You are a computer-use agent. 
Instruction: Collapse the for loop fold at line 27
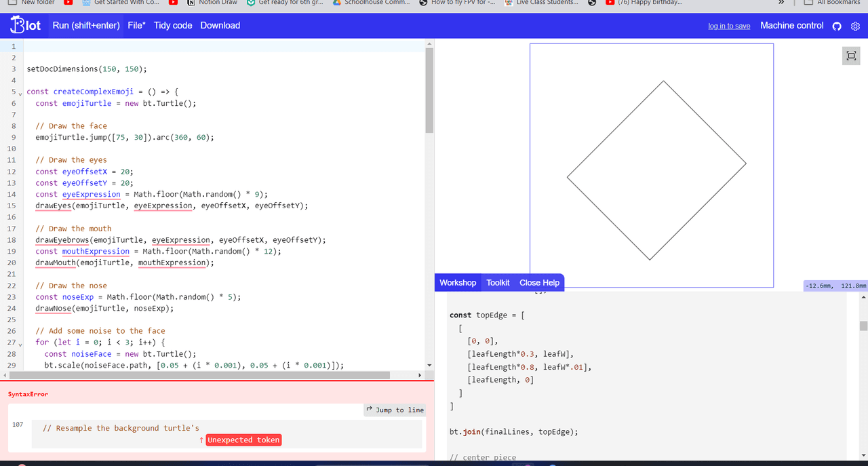20,343
